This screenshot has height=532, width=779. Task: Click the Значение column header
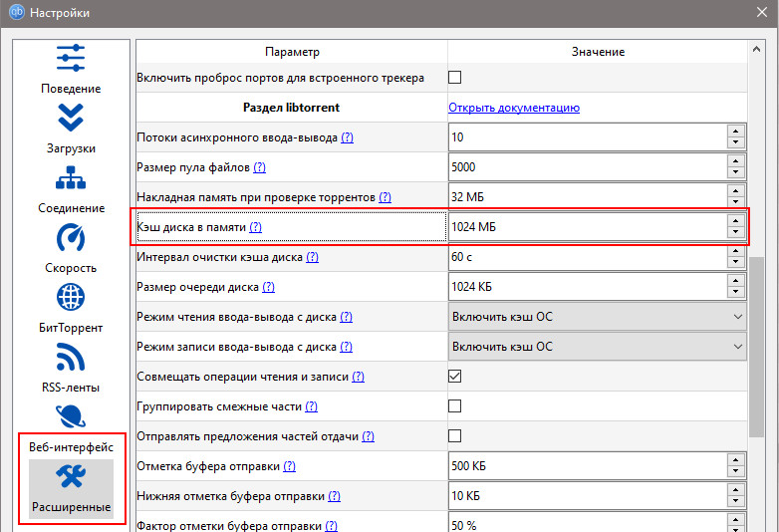click(598, 51)
